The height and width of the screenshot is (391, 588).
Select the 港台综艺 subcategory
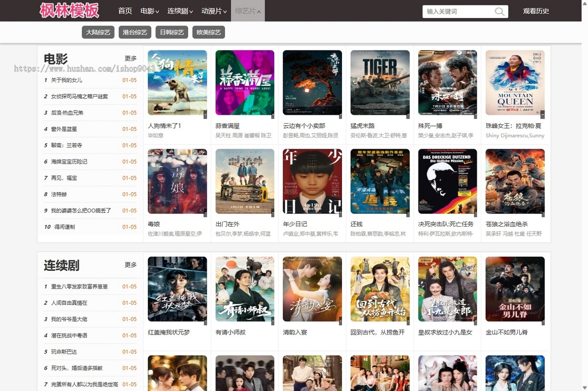[x=135, y=32]
